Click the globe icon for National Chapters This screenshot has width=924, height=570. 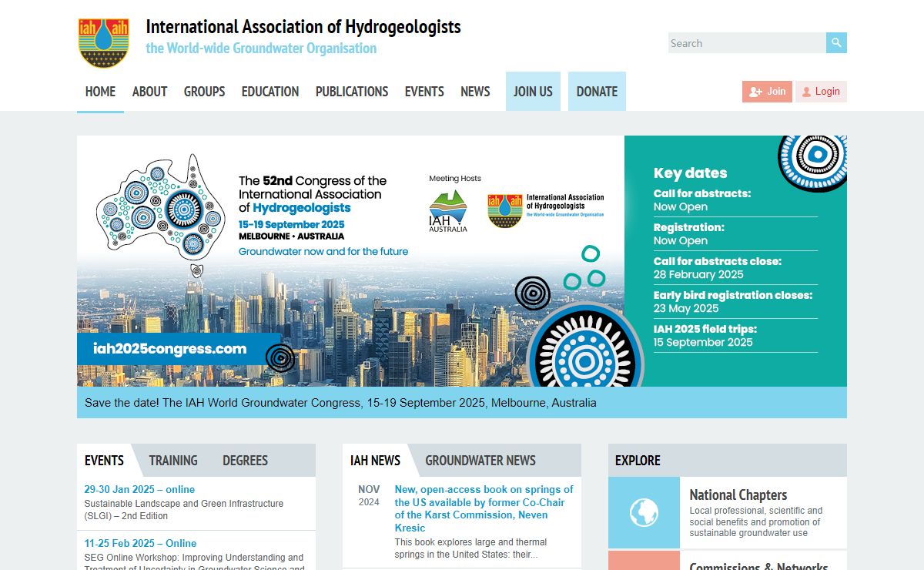(644, 512)
